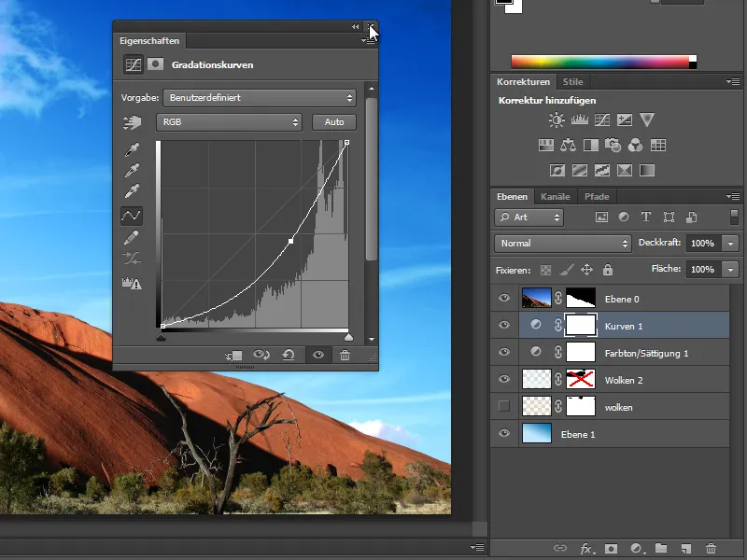Add a Curves correction from Korrekturen

[x=602, y=119]
